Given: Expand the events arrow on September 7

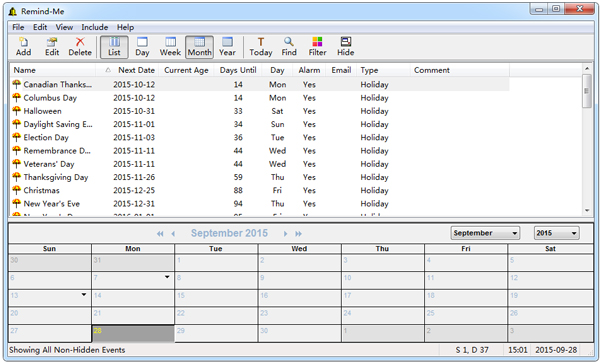Looking at the screenshot, I should tap(167, 277).
